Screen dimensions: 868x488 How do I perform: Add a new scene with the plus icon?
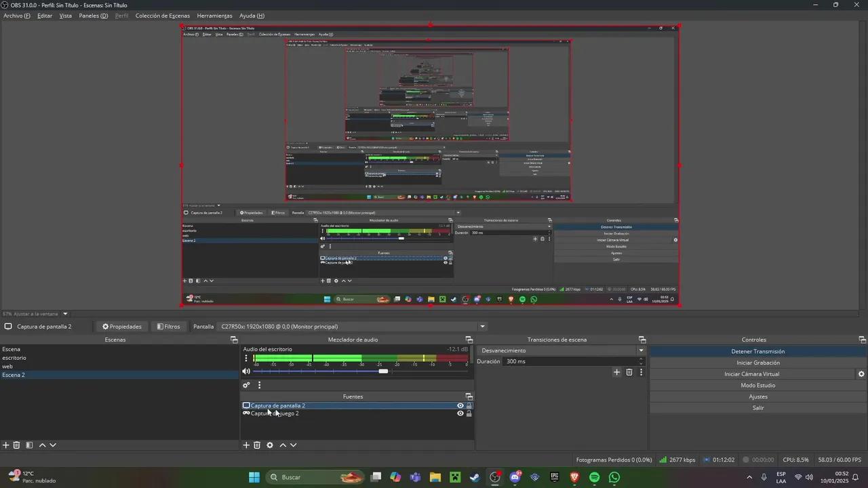[6, 445]
